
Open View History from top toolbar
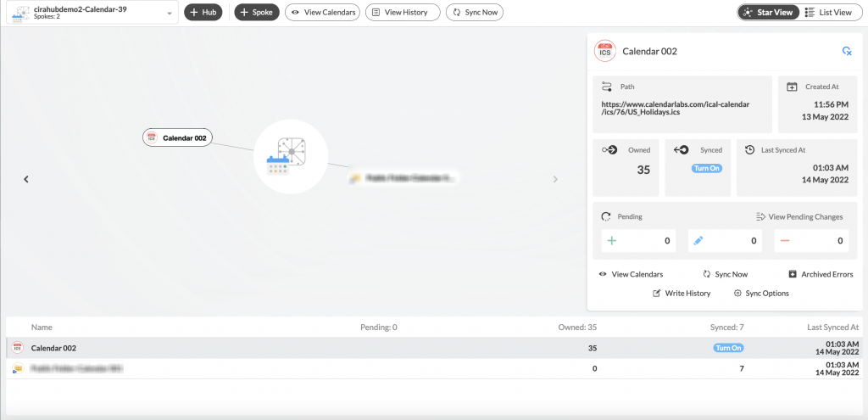point(403,13)
